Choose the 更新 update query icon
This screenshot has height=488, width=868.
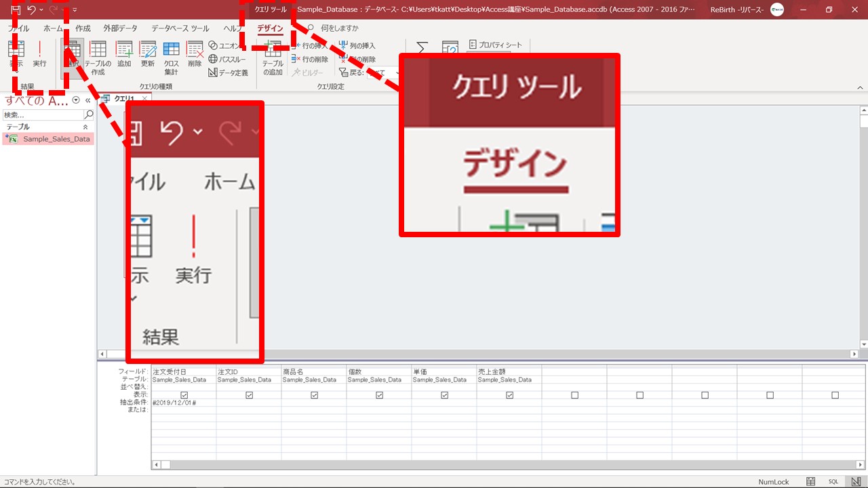(148, 54)
